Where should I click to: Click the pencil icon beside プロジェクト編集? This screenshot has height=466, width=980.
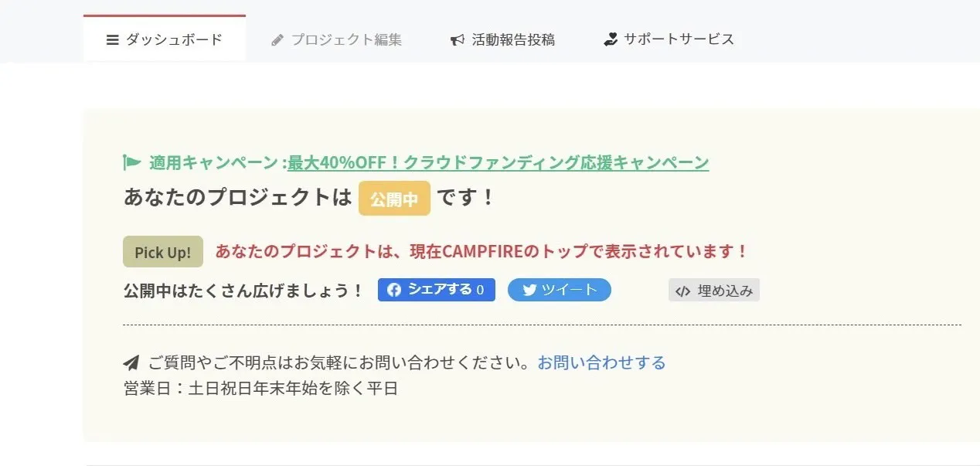(277, 39)
